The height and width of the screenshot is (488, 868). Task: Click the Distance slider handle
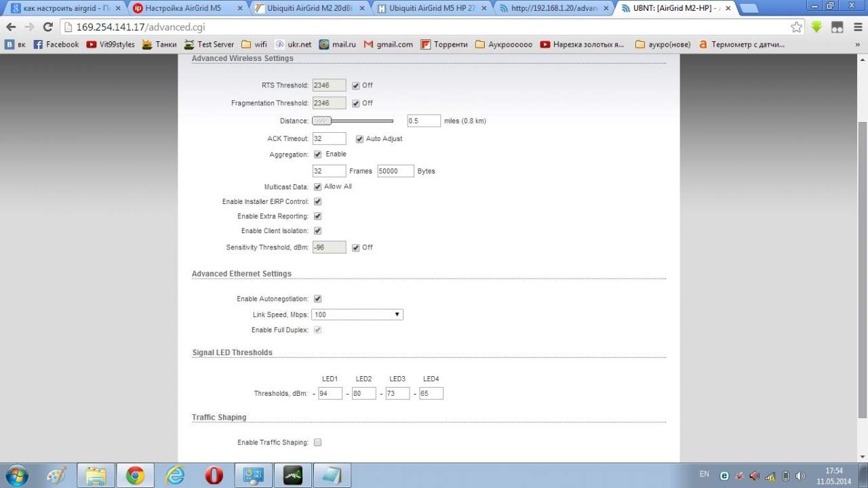pyautogui.click(x=321, y=121)
